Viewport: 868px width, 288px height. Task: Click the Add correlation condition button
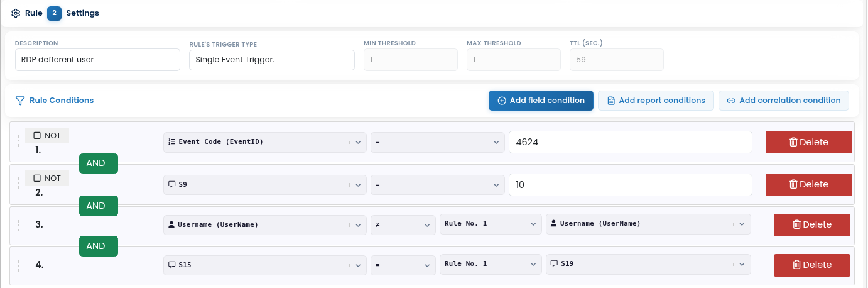783,101
